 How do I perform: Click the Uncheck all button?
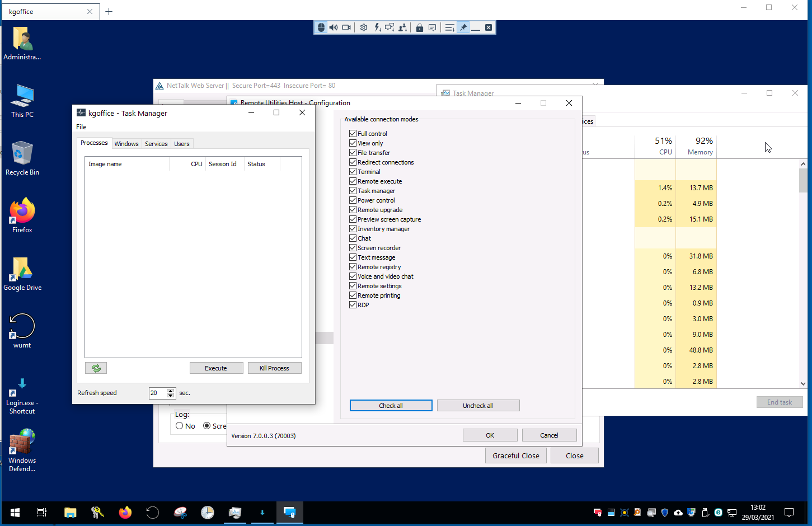[478, 406]
